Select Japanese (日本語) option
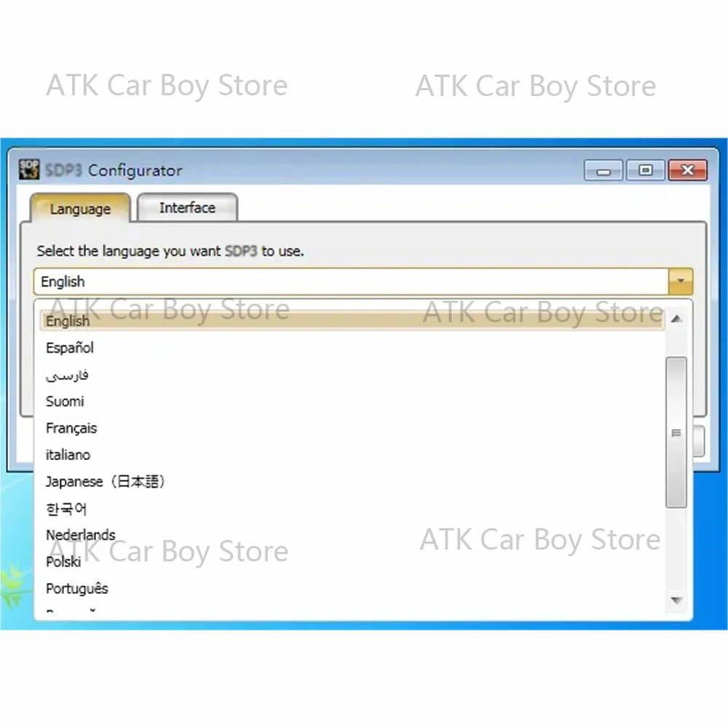Screen dimensions: 728x728 (352, 481)
